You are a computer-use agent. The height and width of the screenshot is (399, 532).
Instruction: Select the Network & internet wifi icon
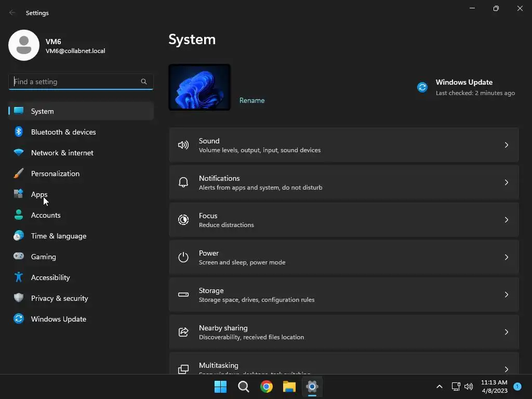[19, 152]
